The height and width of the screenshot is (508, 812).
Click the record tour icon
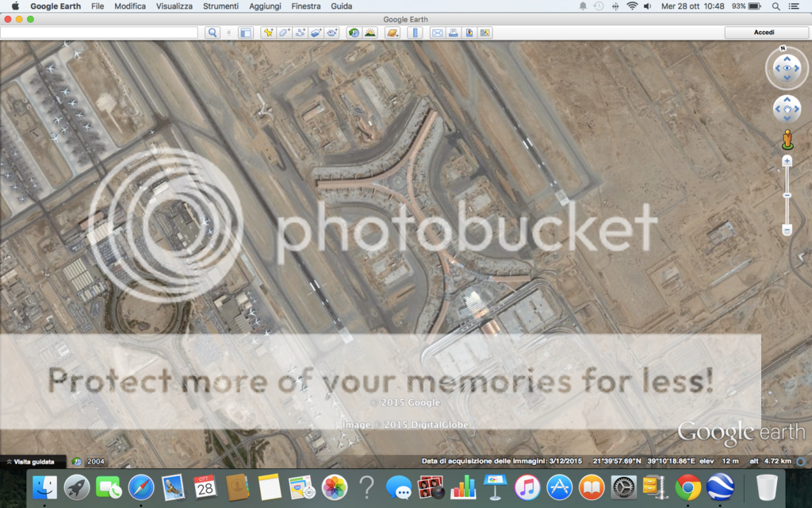(331, 33)
